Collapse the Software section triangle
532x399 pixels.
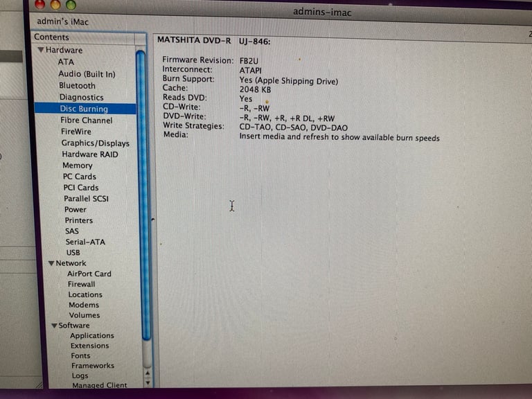54,326
